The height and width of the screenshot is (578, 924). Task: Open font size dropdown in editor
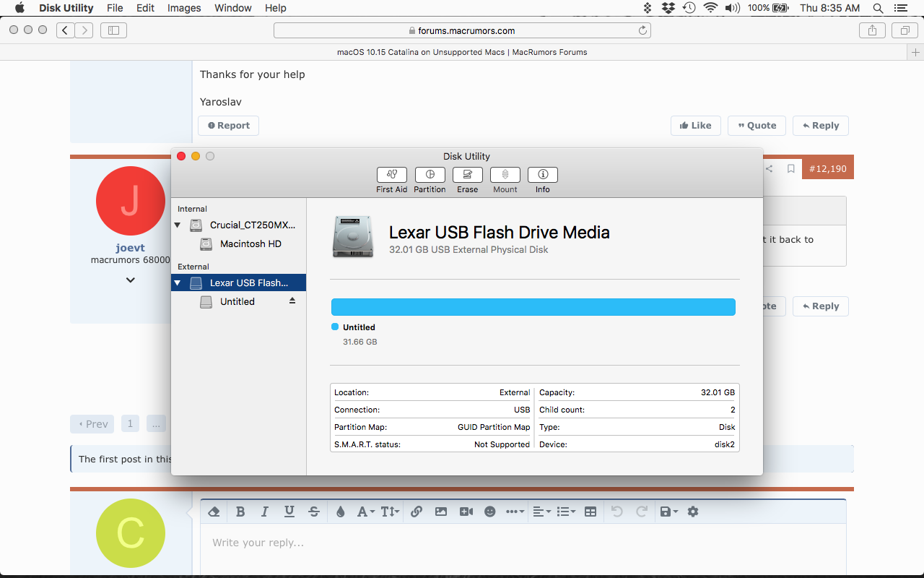(390, 512)
